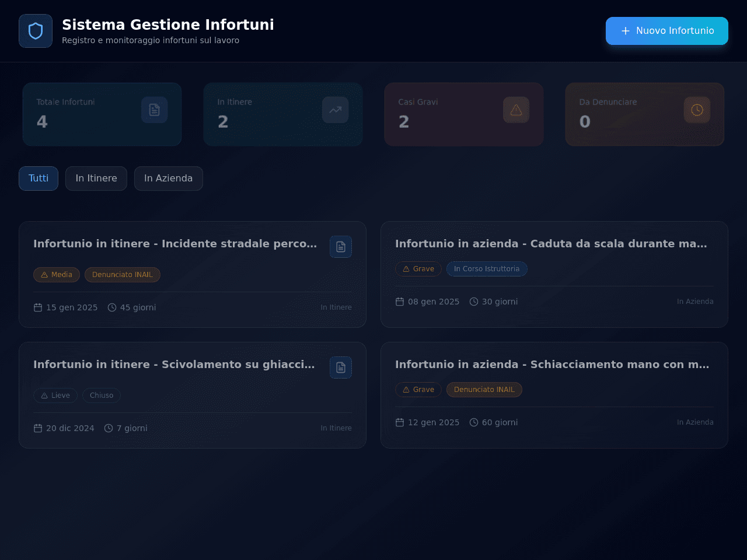747x560 pixels.
Task: Click Denunciato INAIL badge on Incidente stradale card
Action: pyautogui.click(x=123, y=275)
